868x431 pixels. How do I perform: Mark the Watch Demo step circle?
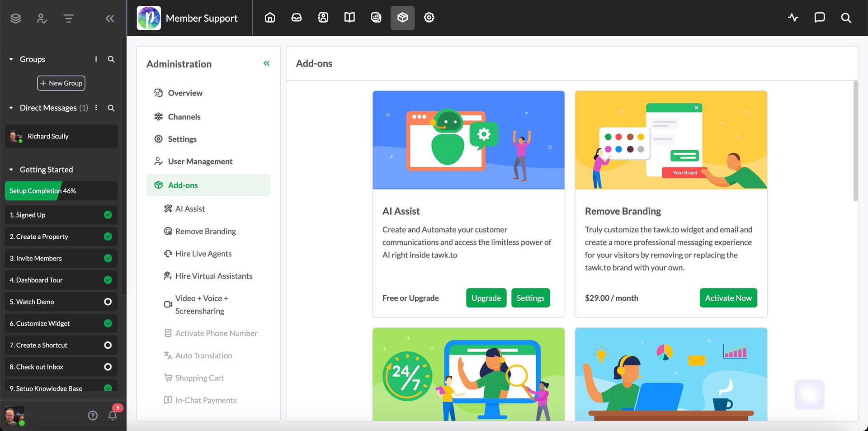coord(108,302)
